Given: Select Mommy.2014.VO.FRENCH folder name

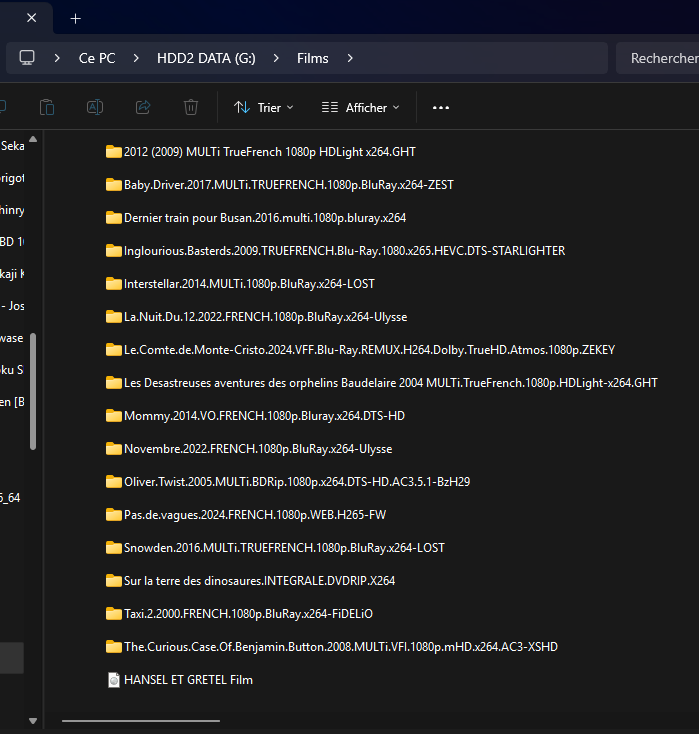Looking at the screenshot, I should (265, 416).
